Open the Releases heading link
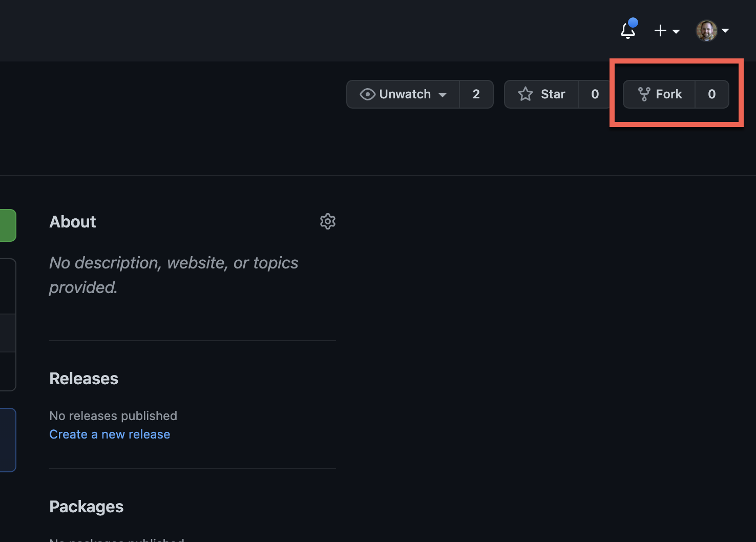756x542 pixels. 84,379
